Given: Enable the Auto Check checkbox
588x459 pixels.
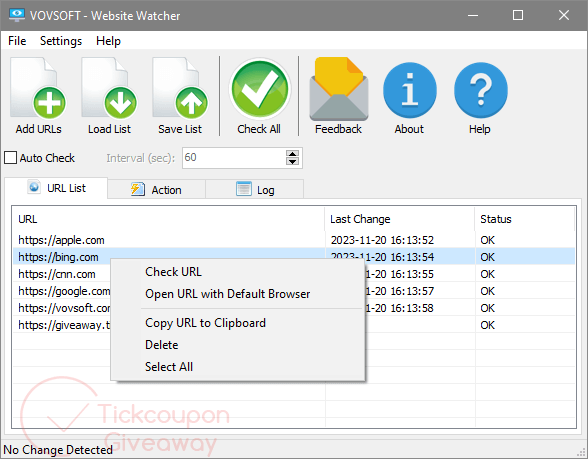Looking at the screenshot, I should coord(10,158).
